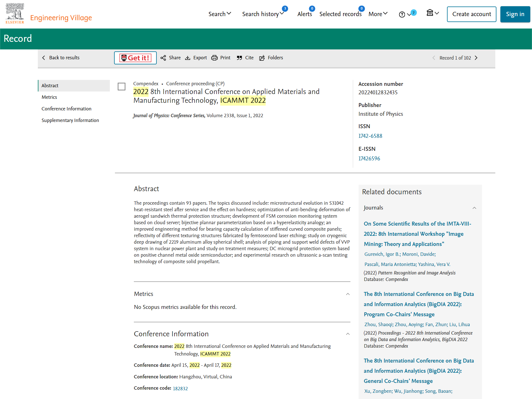The image size is (532, 399).
Task: Open Selected records in the top menu
Action: [x=341, y=14]
